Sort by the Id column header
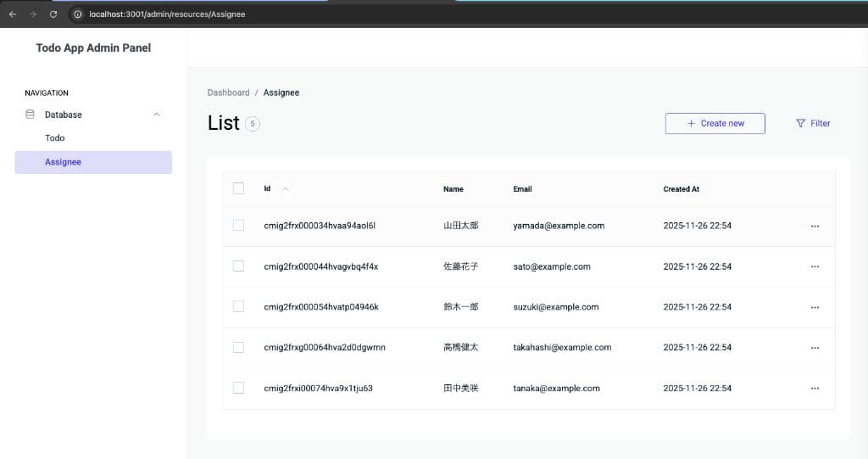 (x=267, y=188)
